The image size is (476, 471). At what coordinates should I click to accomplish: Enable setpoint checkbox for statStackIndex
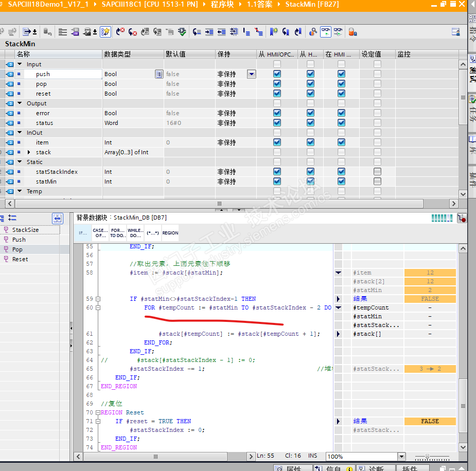point(377,172)
